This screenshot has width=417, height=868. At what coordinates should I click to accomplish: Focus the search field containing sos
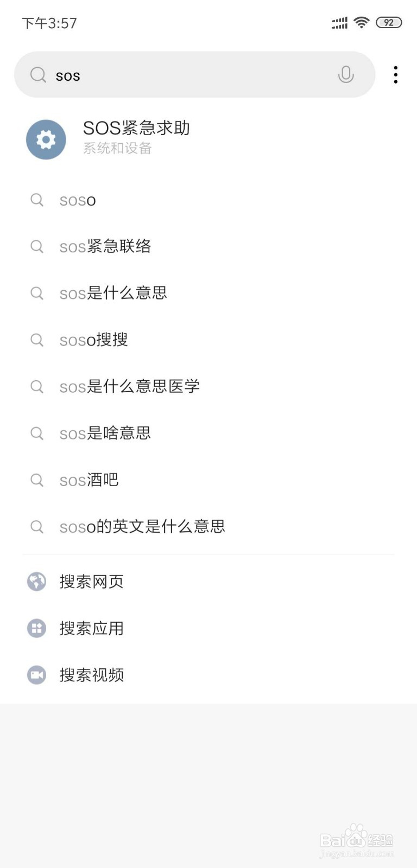click(190, 75)
